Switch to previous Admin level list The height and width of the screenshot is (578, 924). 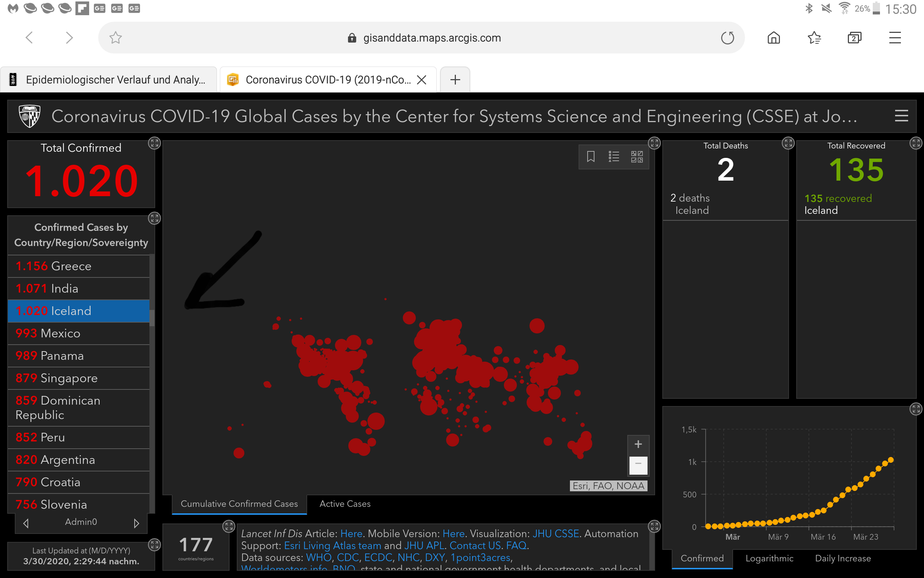click(x=26, y=523)
